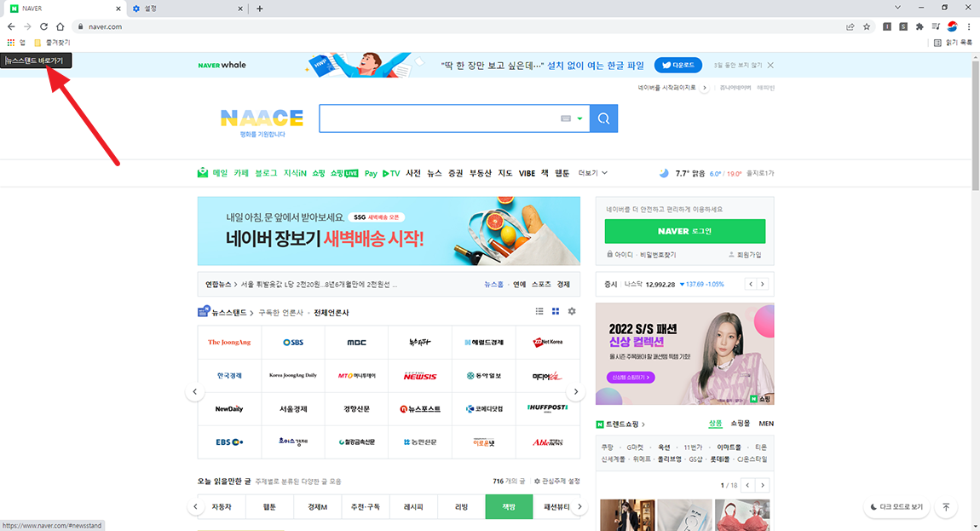The height and width of the screenshot is (531, 980).
Task: Select the 자동차 topic tab
Action: pyautogui.click(x=222, y=506)
